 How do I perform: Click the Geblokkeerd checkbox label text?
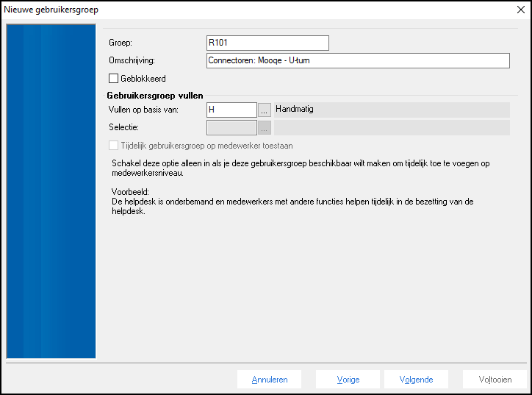pyautogui.click(x=143, y=78)
